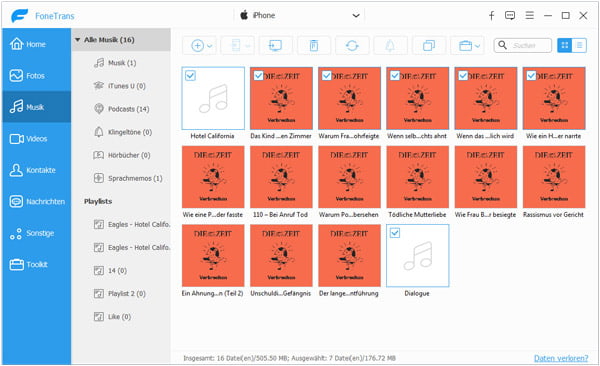Select the Unschuldi...Gefängnis thumbnail

tap(281, 255)
